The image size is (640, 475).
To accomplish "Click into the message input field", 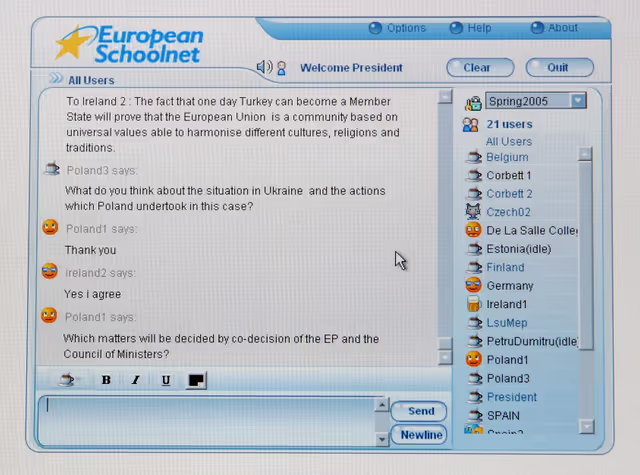I will point(208,421).
